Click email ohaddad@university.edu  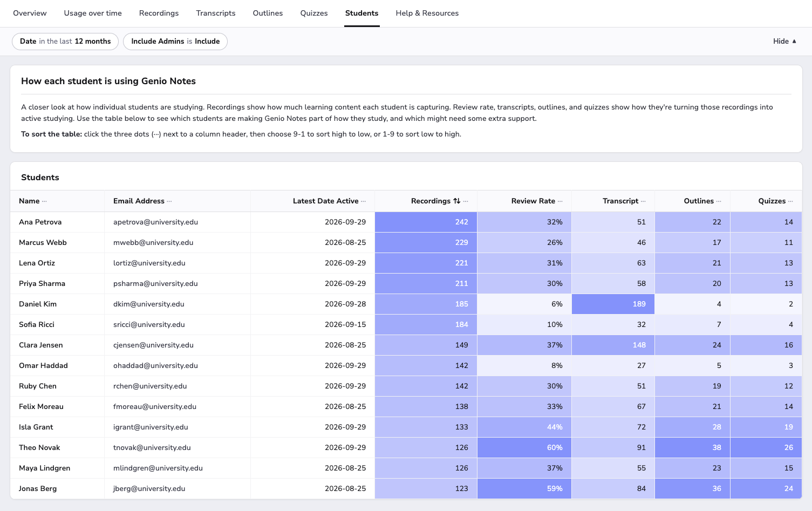tap(155, 365)
